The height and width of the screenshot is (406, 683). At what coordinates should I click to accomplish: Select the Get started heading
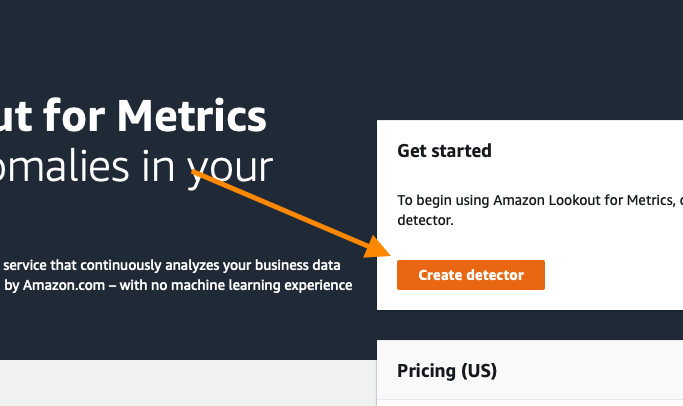pos(444,151)
